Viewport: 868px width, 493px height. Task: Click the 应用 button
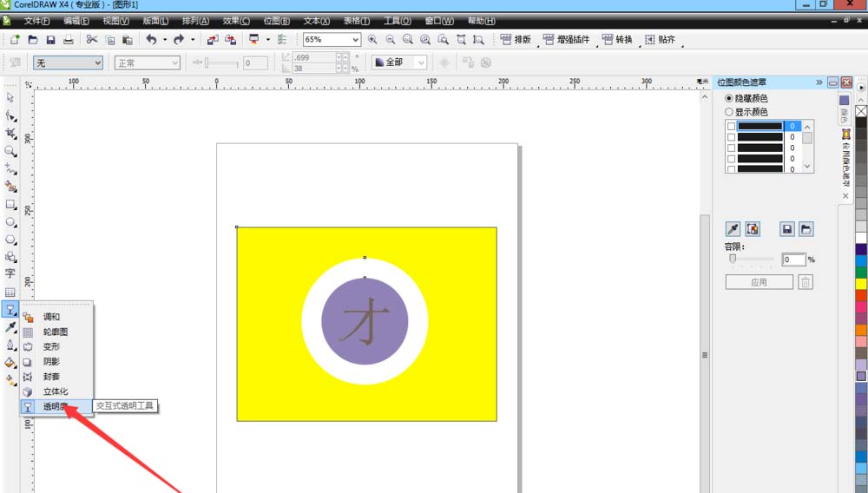[x=759, y=282]
